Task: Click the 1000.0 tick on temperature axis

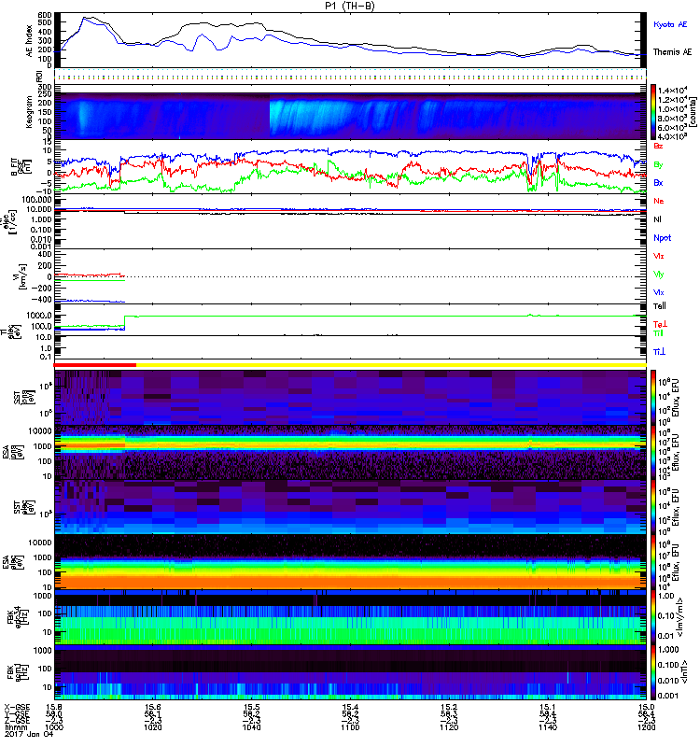Action: point(39,316)
